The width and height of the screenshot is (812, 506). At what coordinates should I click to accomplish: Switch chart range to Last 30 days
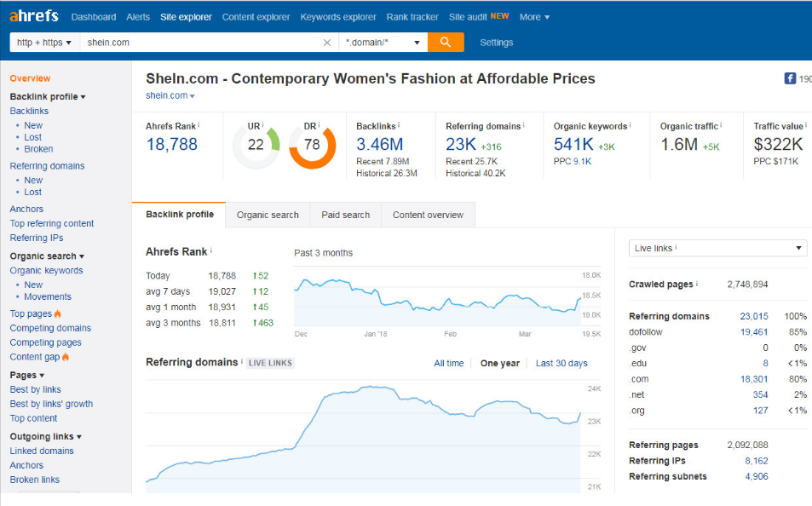(561, 363)
